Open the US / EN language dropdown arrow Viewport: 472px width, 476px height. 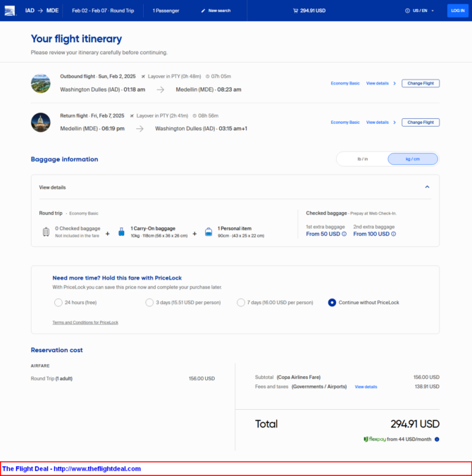(x=433, y=11)
